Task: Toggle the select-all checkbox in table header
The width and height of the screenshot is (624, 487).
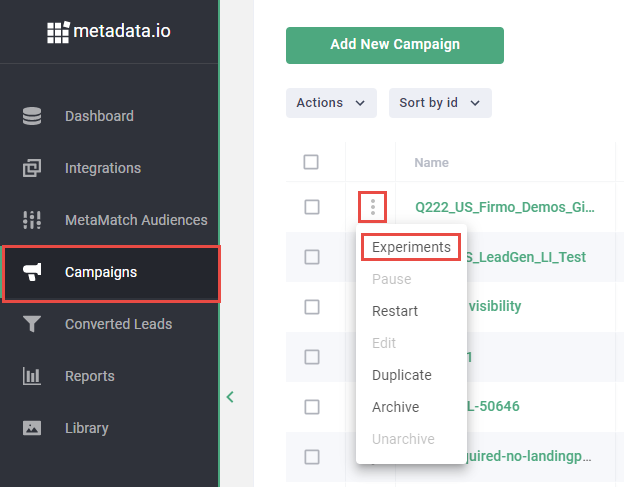Action: tap(311, 162)
